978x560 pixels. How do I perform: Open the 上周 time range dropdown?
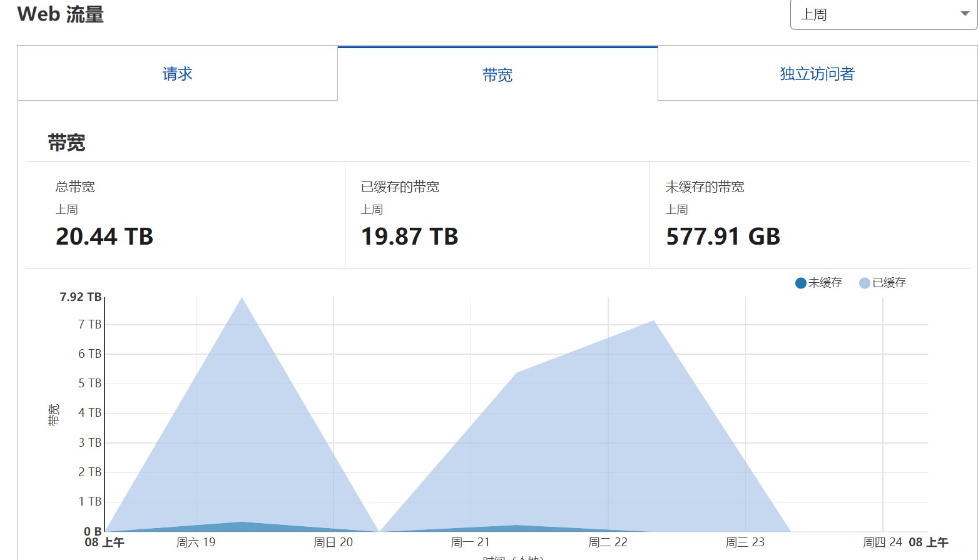pos(876,14)
